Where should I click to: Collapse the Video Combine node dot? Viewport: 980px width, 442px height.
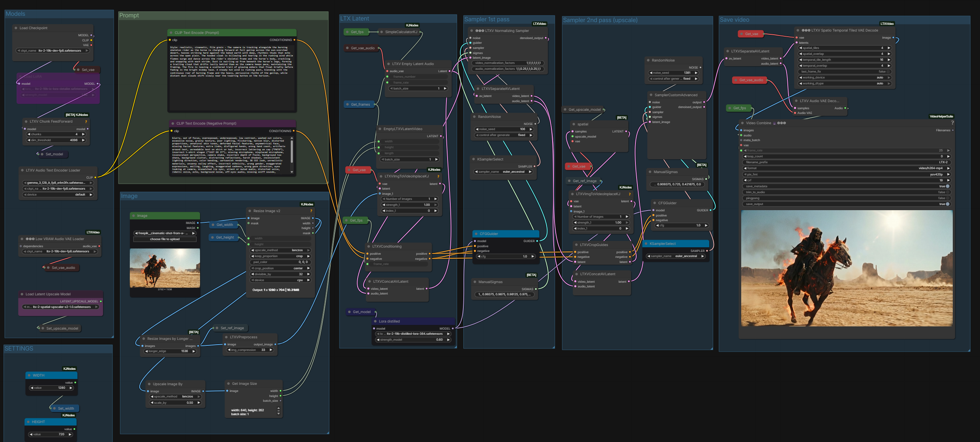(x=742, y=123)
